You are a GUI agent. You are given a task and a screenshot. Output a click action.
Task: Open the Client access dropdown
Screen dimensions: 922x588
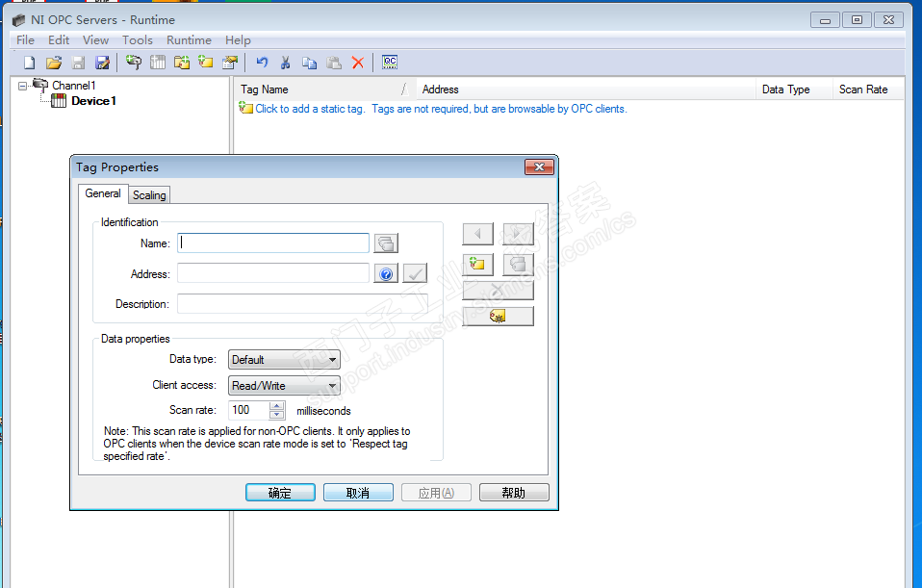tap(284, 386)
